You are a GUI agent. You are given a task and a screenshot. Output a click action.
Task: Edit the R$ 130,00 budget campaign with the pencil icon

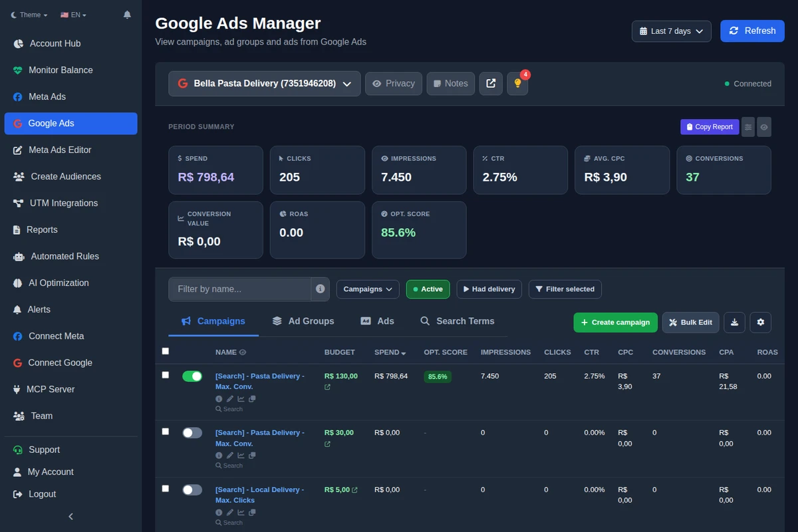(230, 399)
